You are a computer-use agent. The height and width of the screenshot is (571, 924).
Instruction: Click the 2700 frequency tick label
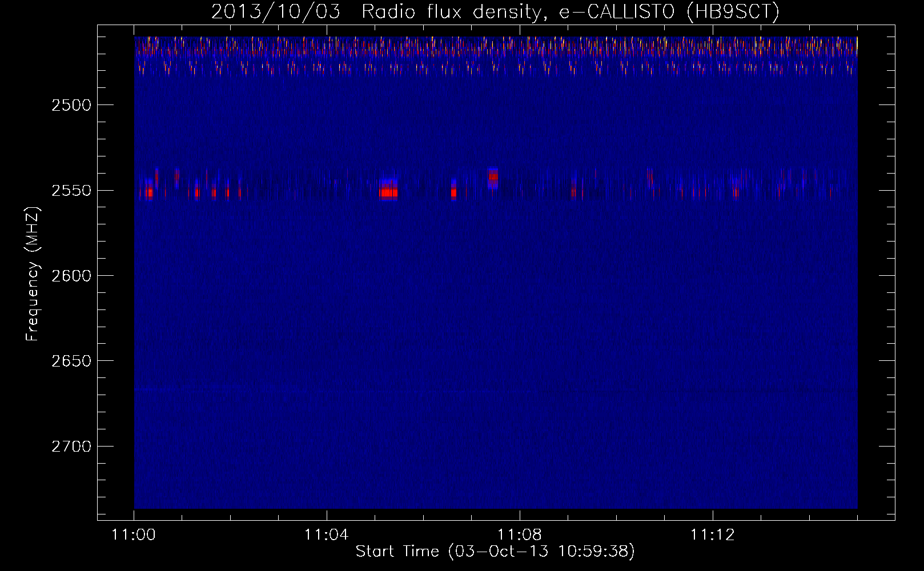tap(71, 447)
